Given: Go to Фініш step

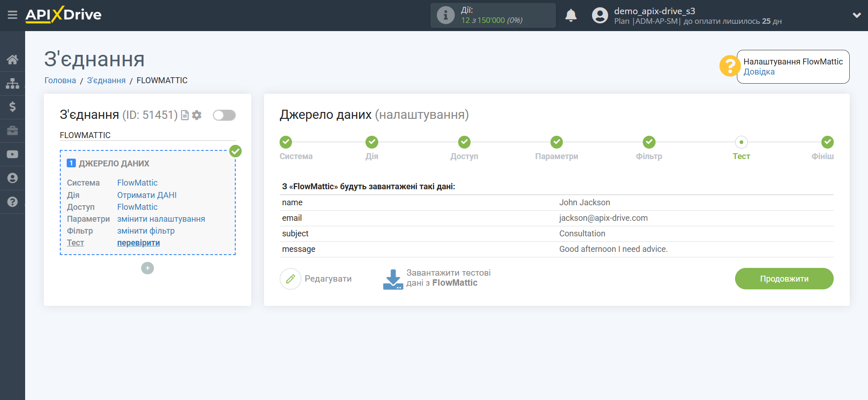Looking at the screenshot, I should [827, 142].
